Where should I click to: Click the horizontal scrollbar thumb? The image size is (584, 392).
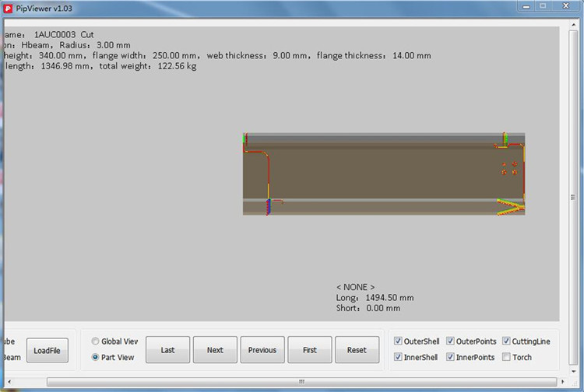click(x=301, y=382)
